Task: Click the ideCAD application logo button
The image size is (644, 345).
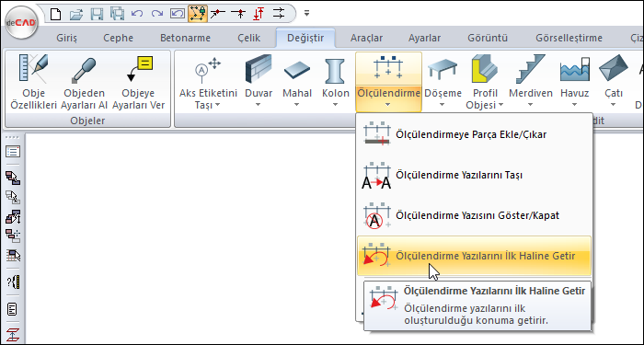Action: pos(21,23)
